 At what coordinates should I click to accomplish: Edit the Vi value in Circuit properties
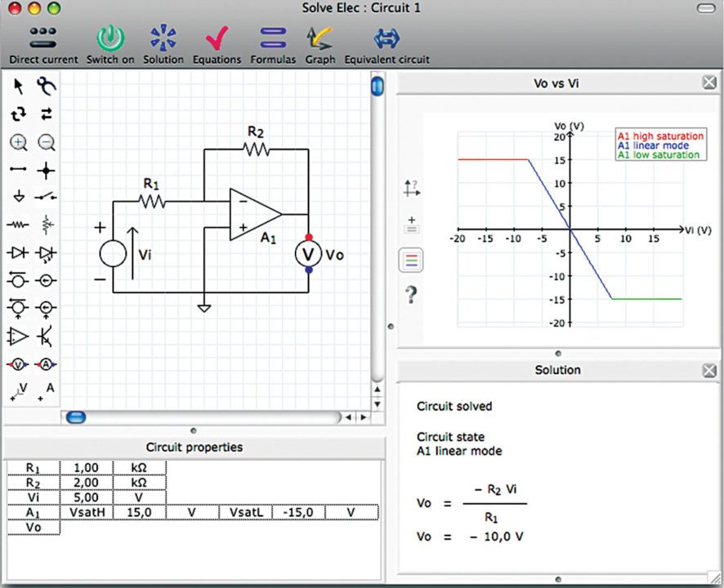(x=87, y=497)
